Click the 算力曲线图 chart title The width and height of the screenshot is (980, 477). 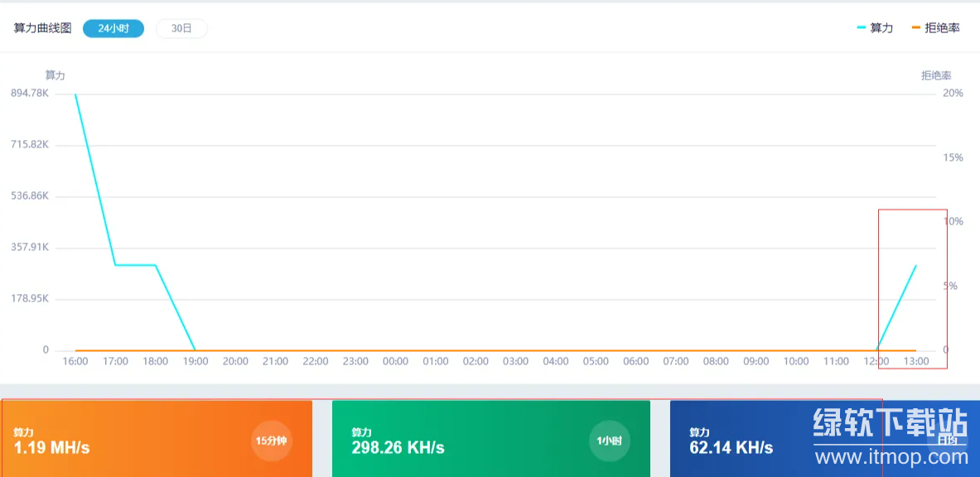click(43, 28)
